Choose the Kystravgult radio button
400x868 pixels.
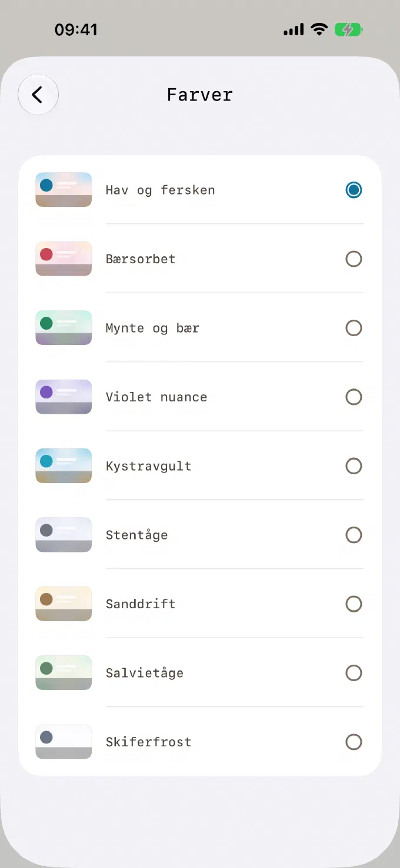(x=354, y=466)
